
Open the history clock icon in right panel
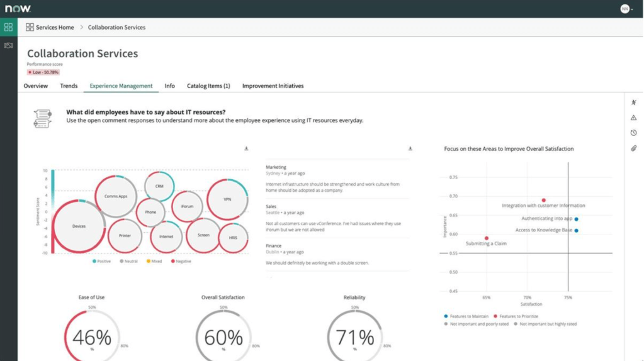[x=633, y=133]
